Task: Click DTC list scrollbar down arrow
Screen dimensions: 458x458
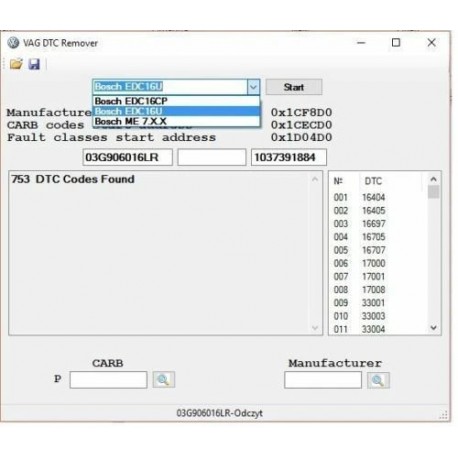Action: 433,328
